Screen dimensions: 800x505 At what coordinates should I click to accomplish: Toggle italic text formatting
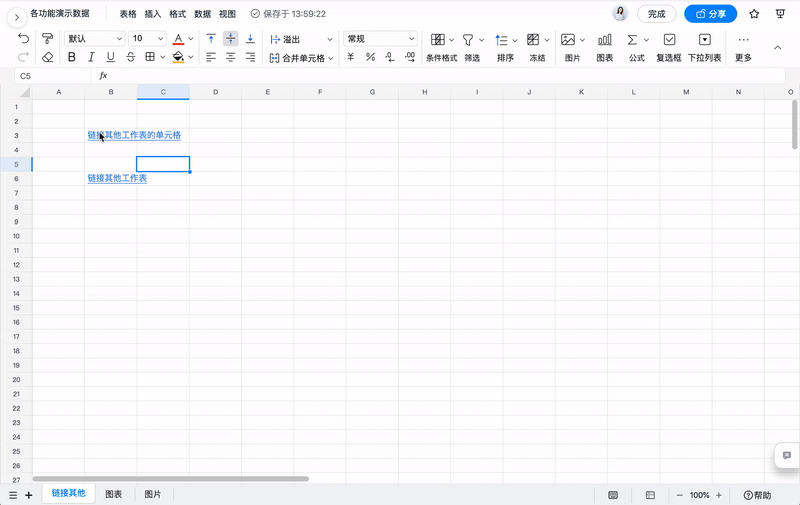tap(91, 58)
